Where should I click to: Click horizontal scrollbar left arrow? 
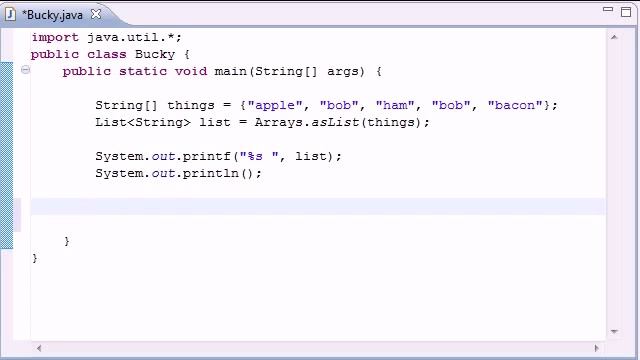tap(39, 348)
